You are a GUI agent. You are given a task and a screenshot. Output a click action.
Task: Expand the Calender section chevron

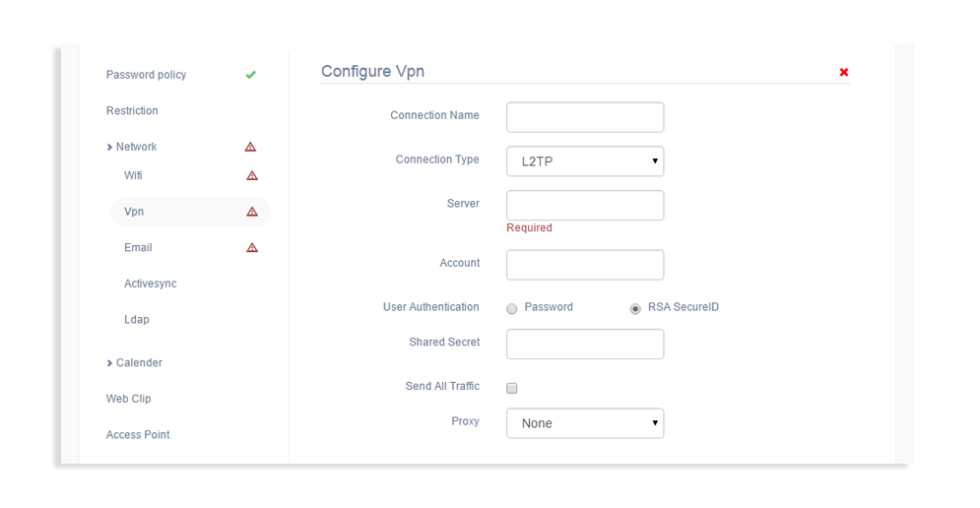[109, 363]
